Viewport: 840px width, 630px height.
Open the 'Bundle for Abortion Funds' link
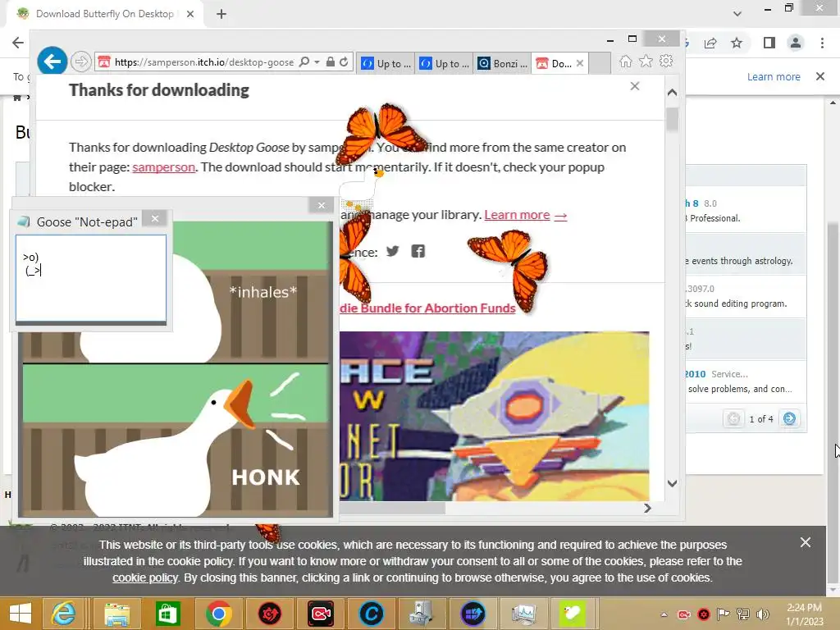pos(427,308)
